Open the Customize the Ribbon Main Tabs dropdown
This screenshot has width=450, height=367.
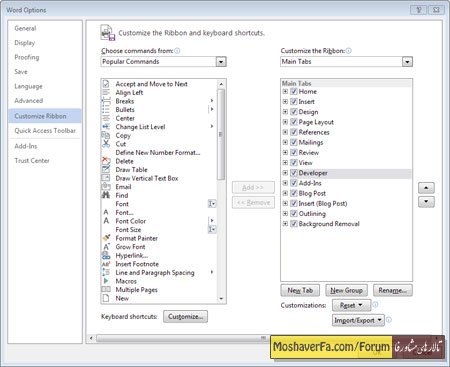pyautogui.click(x=407, y=62)
